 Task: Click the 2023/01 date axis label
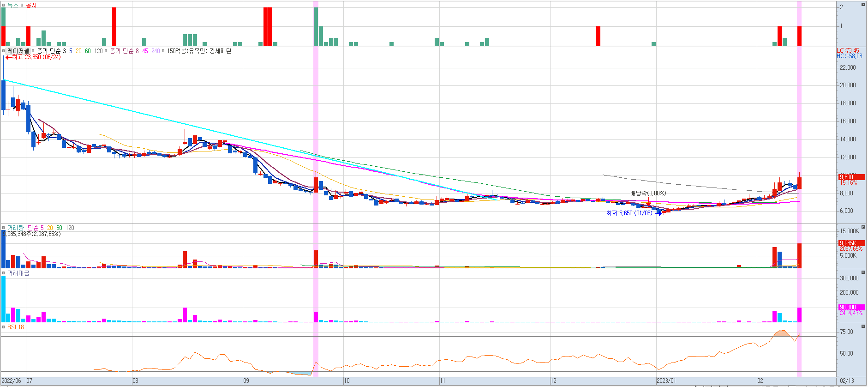(666, 381)
